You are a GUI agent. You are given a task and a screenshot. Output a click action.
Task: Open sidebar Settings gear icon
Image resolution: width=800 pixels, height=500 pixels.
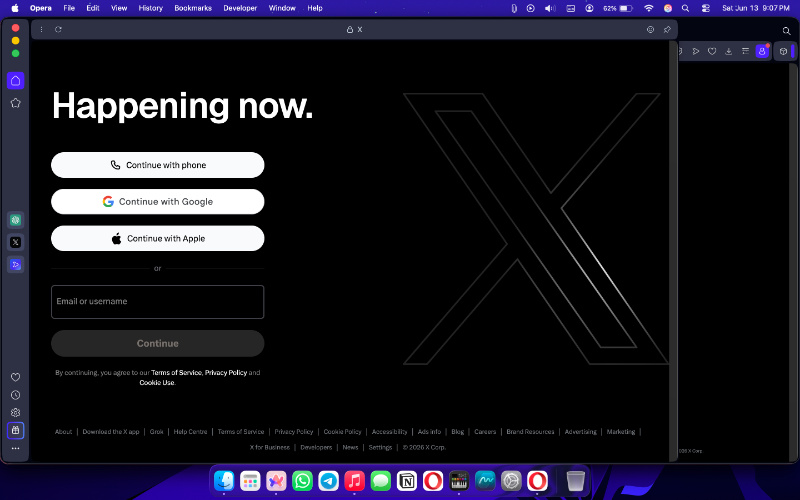15,412
